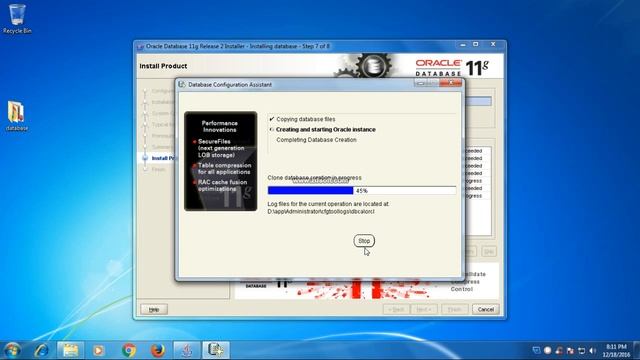Open the Recycle Bin desktop icon
Screen dimensions: 640x360
17,19
